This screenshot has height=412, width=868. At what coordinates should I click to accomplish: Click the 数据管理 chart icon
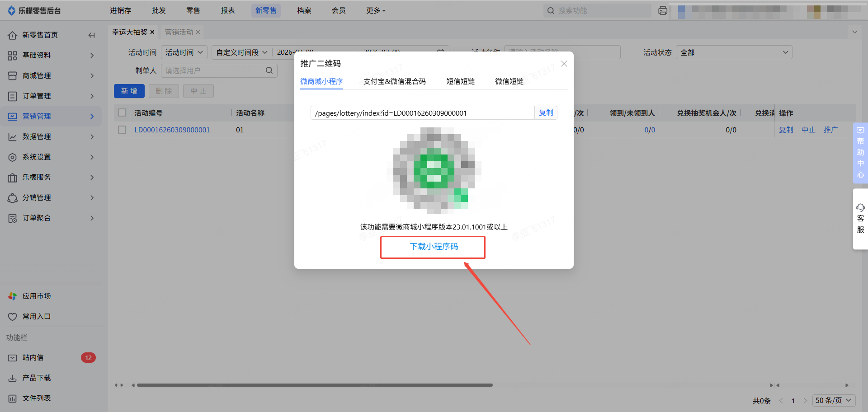pyautogui.click(x=13, y=137)
